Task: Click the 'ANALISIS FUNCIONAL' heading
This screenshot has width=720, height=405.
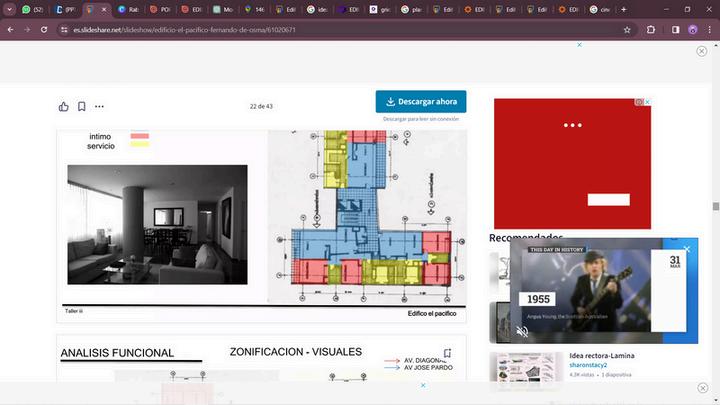Action: (x=117, y=353)
